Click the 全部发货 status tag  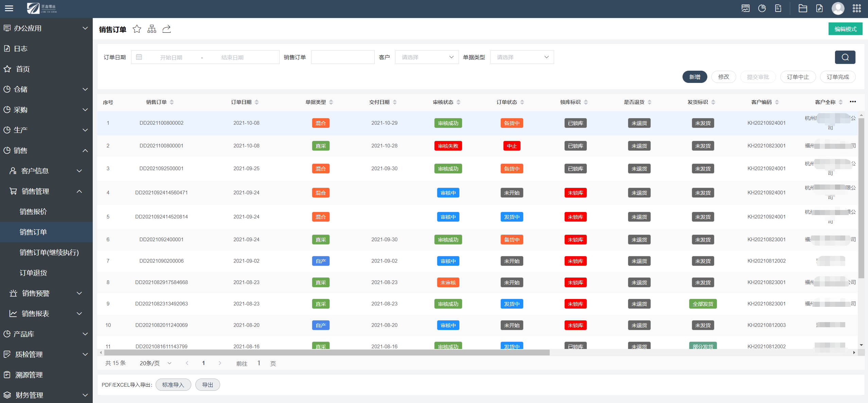point(703,304)
